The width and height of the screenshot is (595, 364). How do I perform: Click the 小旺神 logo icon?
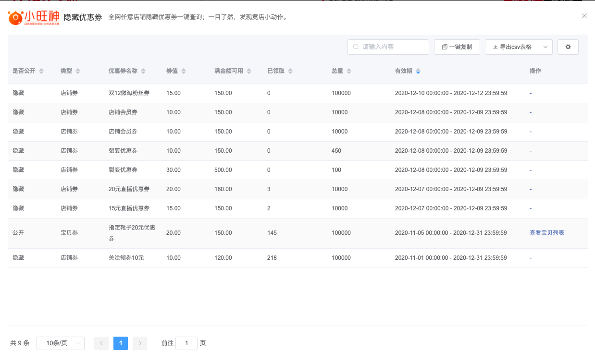(34, 17)
